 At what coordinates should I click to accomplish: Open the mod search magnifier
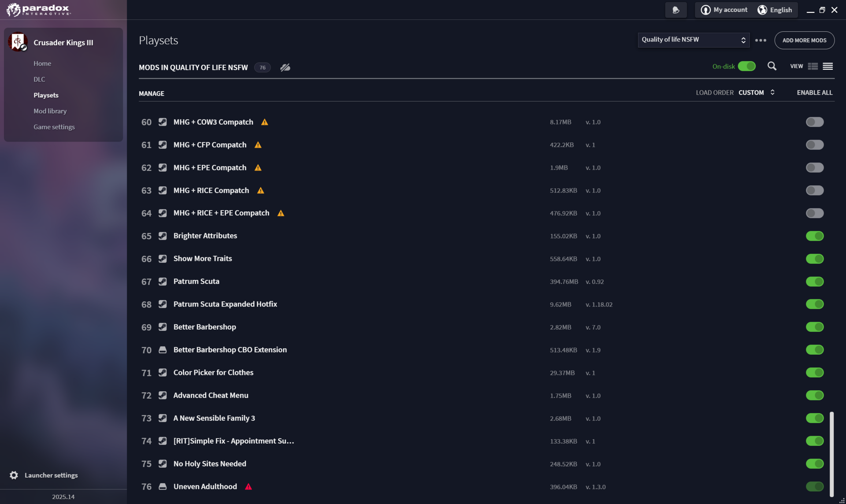click(x=772, y=66)
